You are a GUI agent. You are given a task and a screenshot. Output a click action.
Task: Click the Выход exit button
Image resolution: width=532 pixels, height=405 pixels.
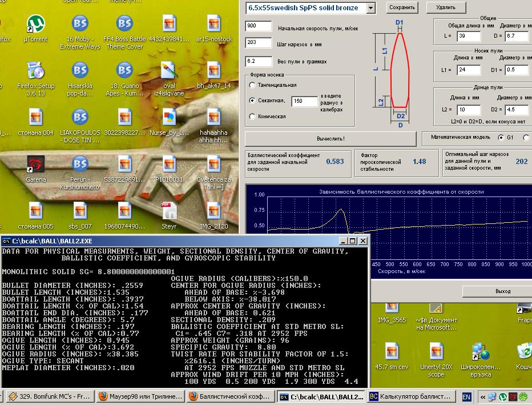pos(503,291)
